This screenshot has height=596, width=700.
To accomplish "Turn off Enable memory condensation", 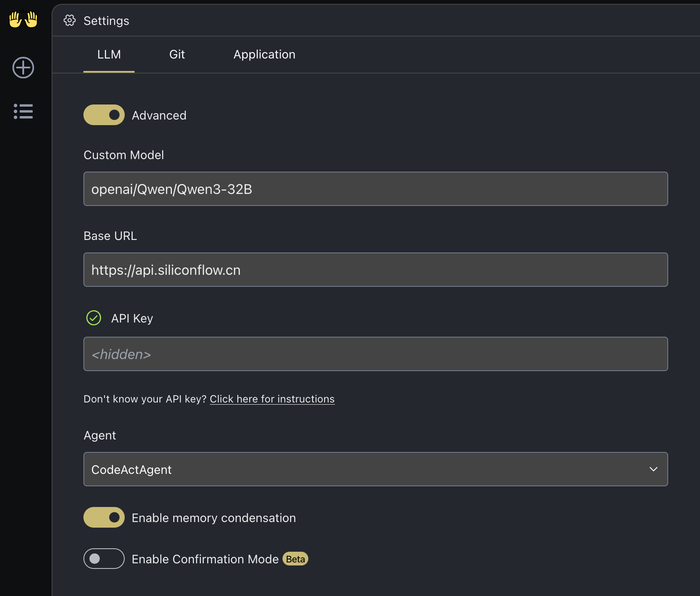I will pos(104,517).
